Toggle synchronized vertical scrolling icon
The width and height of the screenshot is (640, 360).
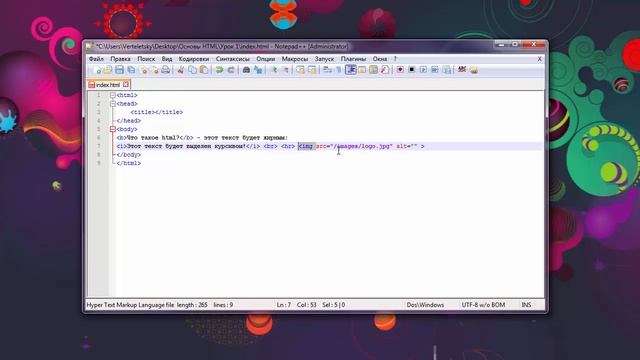click(300, 70)
